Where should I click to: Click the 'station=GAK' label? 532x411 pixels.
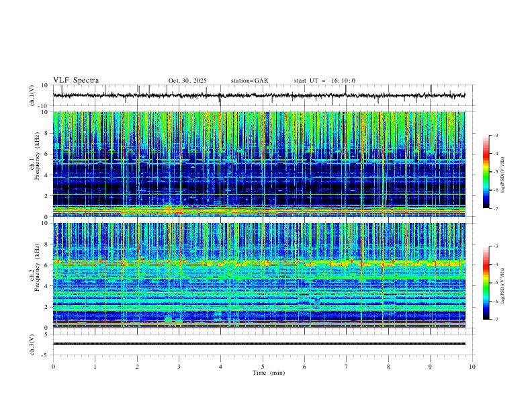(x=249, y=81)
